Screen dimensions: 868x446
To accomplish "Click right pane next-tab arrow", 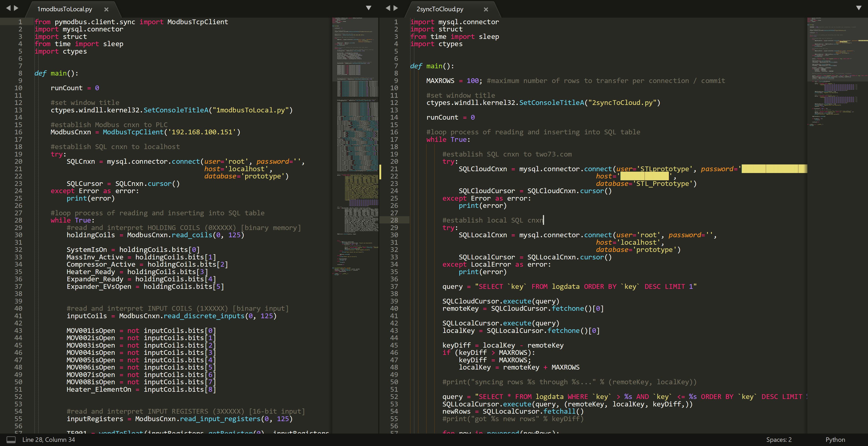I will [x=396, y=8].
